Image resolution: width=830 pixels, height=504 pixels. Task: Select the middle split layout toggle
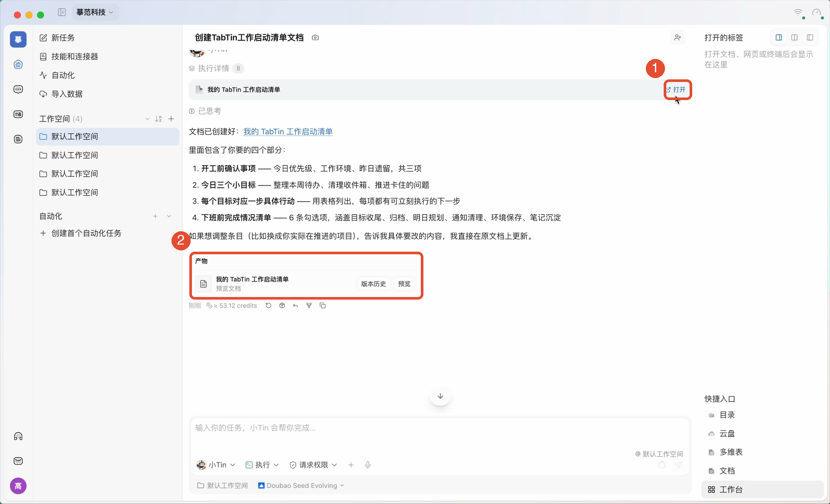click(x=794, y=38)
